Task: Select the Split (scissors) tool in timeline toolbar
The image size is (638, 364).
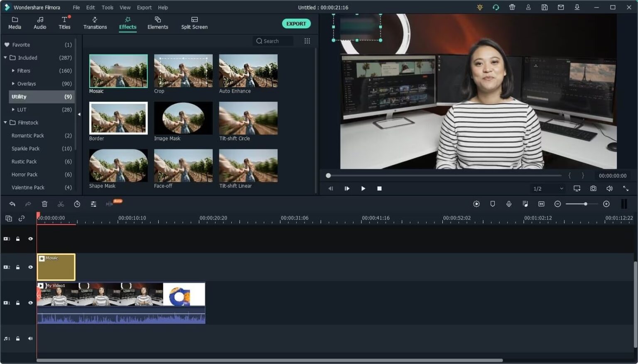Action: [61, 204]
